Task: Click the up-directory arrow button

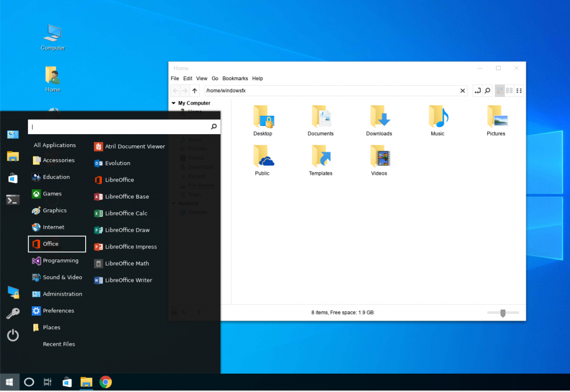Action: coord(194,91)
